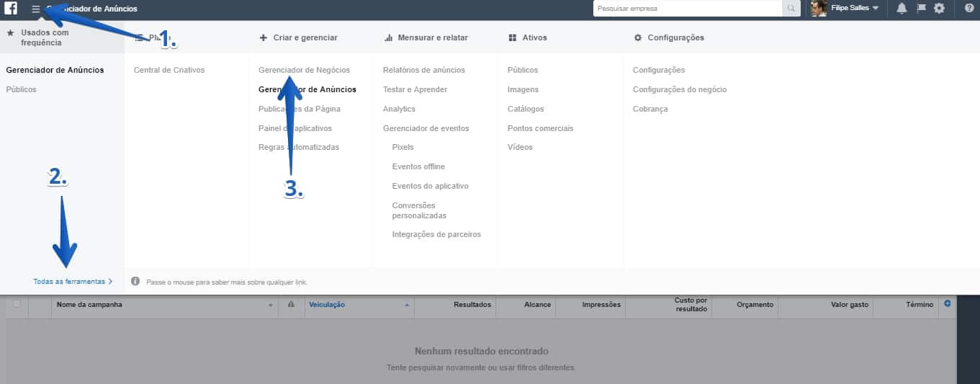
Task: Click the warning triangle column icon
Action: 291,305
